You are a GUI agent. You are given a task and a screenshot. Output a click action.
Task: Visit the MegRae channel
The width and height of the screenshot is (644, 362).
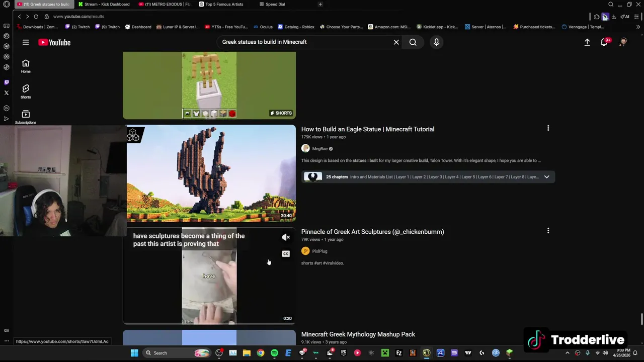pyautogui.click(x=319, y=149)
